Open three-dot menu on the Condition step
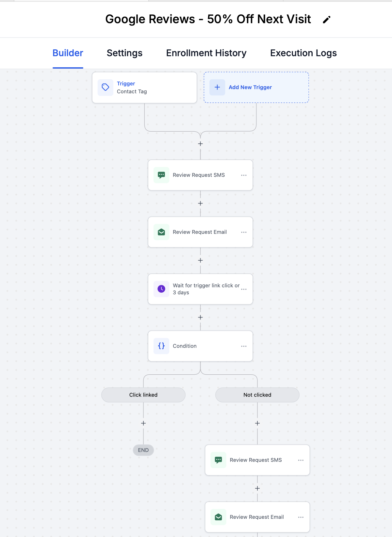 pos(244,346)
